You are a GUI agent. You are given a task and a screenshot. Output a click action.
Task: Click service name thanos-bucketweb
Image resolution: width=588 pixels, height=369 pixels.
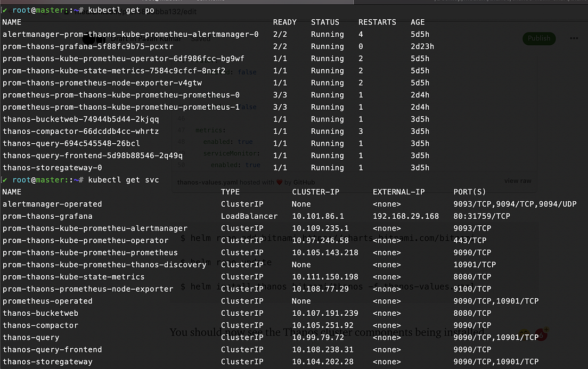point(40,313)
